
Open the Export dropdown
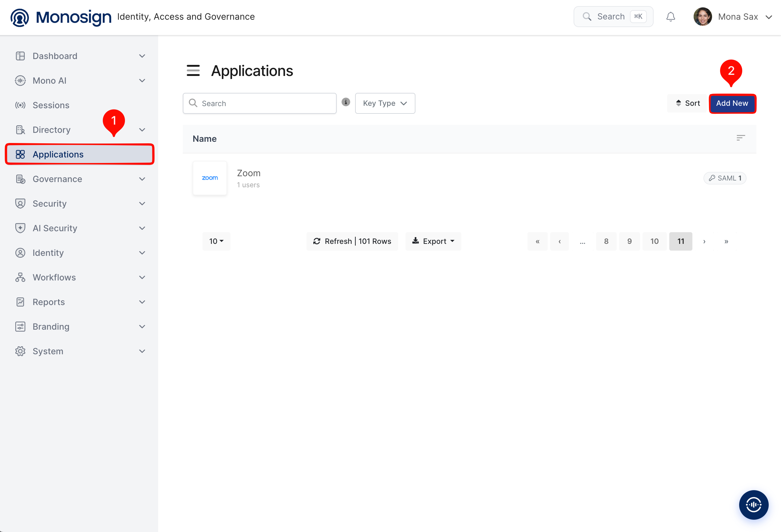tap(433, 241)
